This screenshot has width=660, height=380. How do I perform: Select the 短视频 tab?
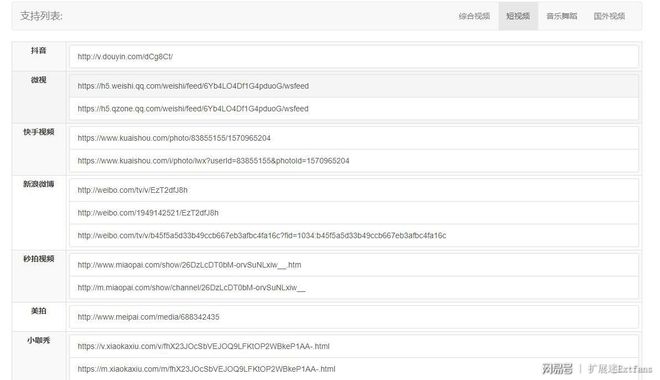coord(518,16)
